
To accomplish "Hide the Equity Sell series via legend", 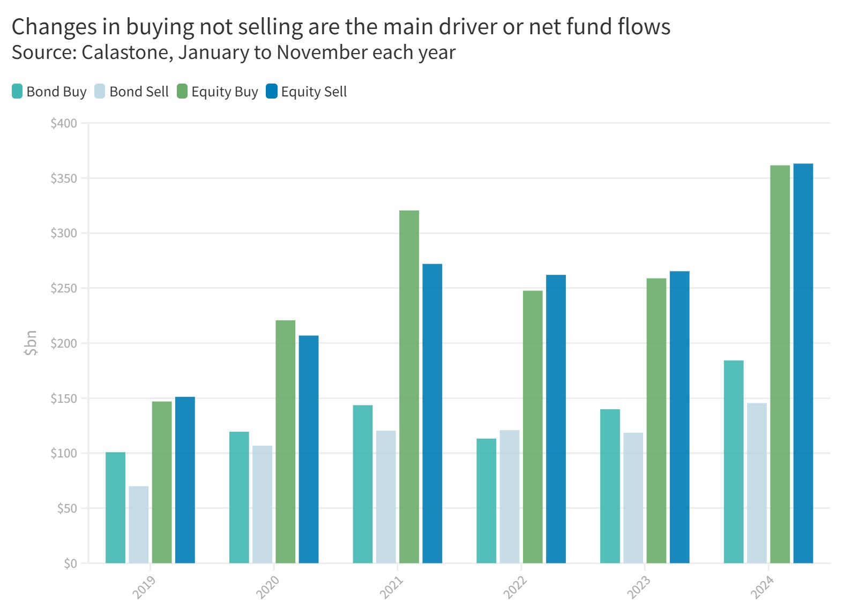I will click(x=313, y=92).
